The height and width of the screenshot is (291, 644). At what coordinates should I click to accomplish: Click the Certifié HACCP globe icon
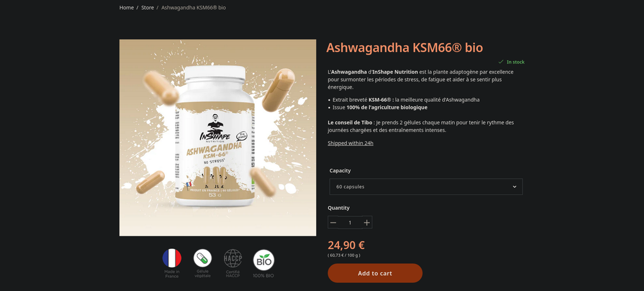pos(233,258)
